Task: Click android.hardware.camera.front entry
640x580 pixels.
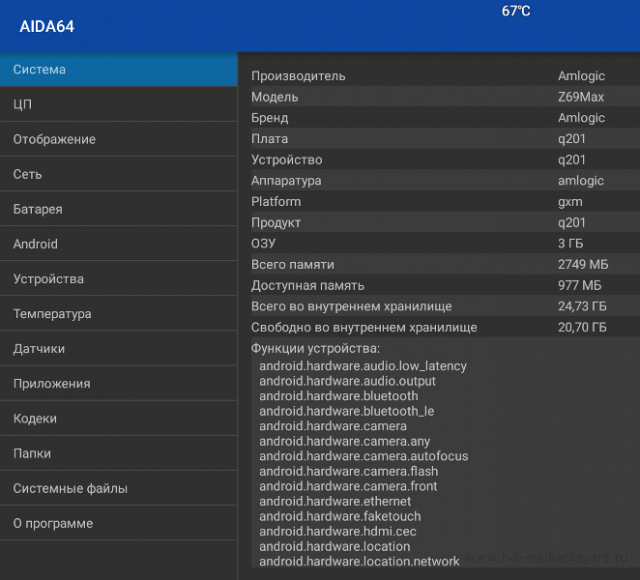Action: [348, 486]
